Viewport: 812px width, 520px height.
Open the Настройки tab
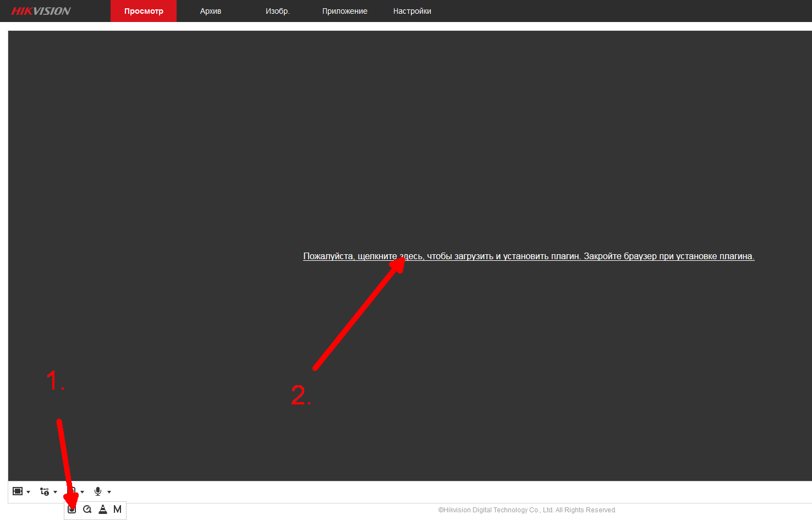click(x=412, y=11)
